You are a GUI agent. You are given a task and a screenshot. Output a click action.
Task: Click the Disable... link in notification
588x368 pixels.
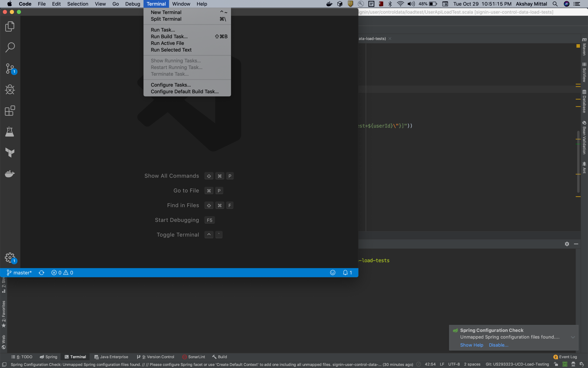coord(498,345)
